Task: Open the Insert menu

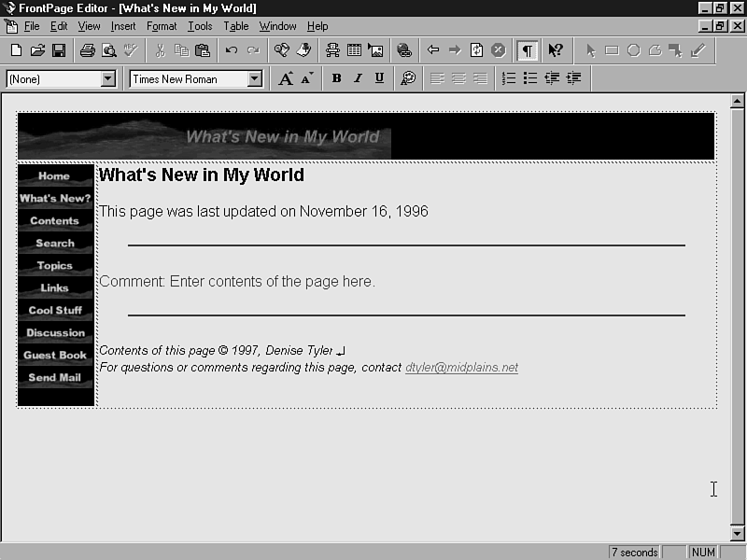Action: pyautogui.click(x=123, y=26)
